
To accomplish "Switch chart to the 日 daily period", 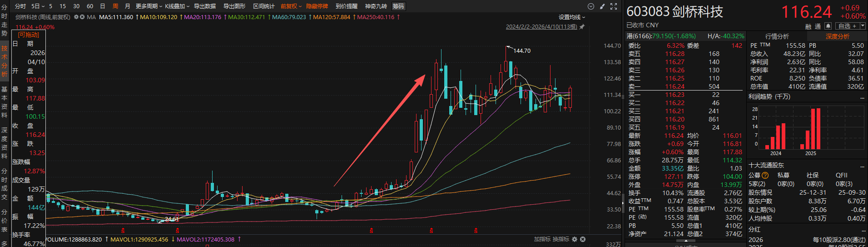I will coord(103,6).
